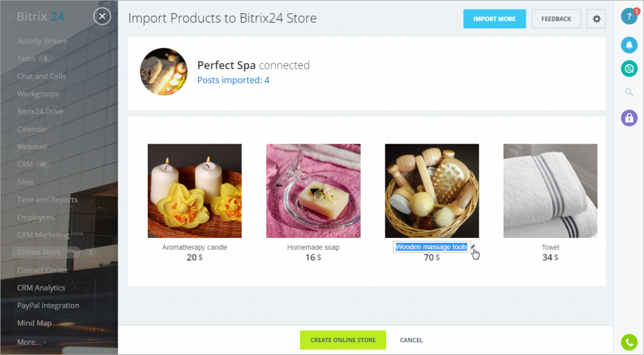644x355 pixels.
Task: Click the green phone call icon
Action: (629, 342)
